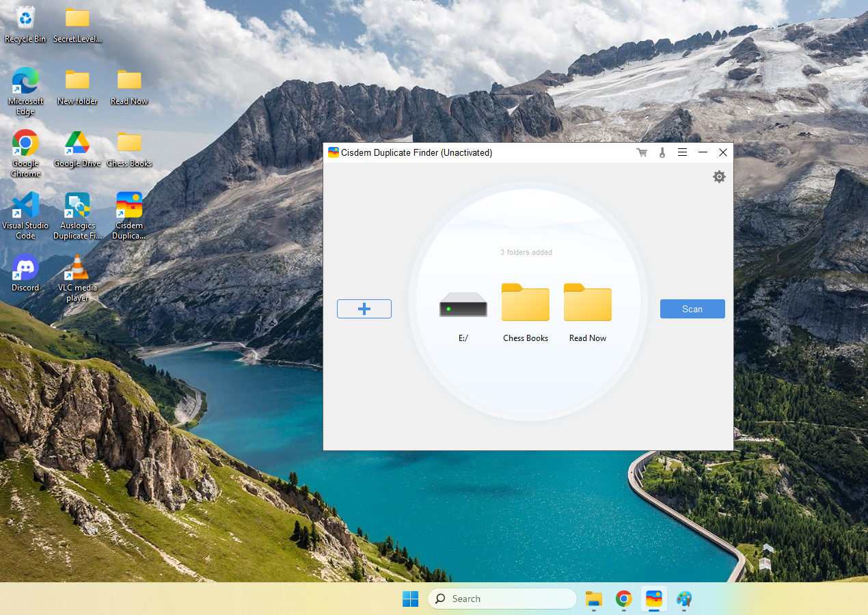The height and width of the screenshot is (615, 868).
Task: Open File Explorer from the taskbar
Action: tap(593, 599)
